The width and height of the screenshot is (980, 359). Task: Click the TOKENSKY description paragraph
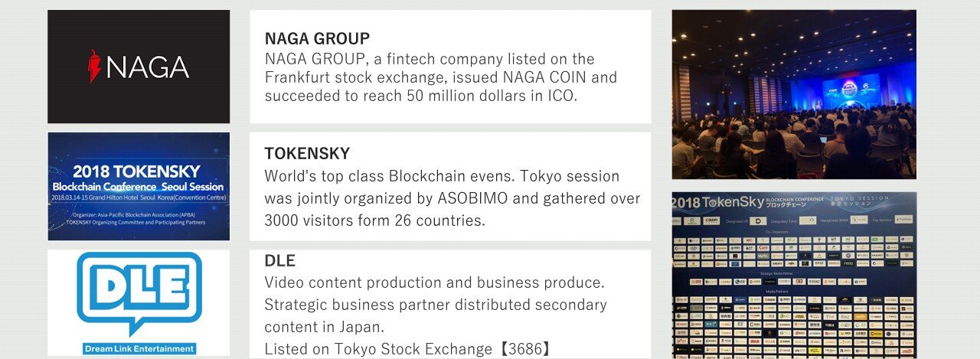pyautogui.click(x=452, y=198)
